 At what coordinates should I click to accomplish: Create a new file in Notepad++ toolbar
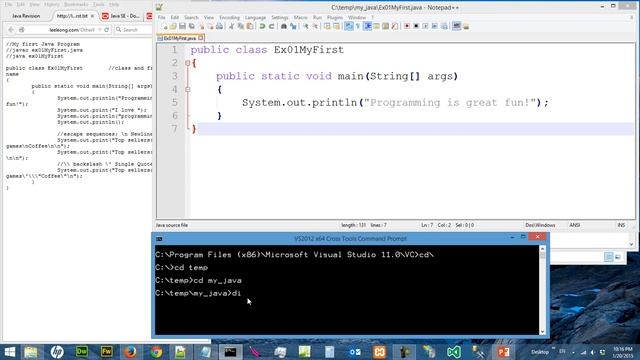coord(164,26)
